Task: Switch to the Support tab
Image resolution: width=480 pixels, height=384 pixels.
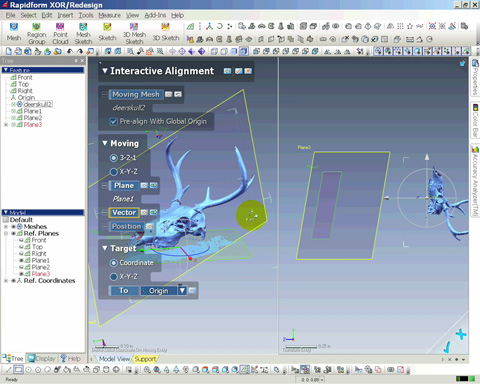Action: point(145,359)
